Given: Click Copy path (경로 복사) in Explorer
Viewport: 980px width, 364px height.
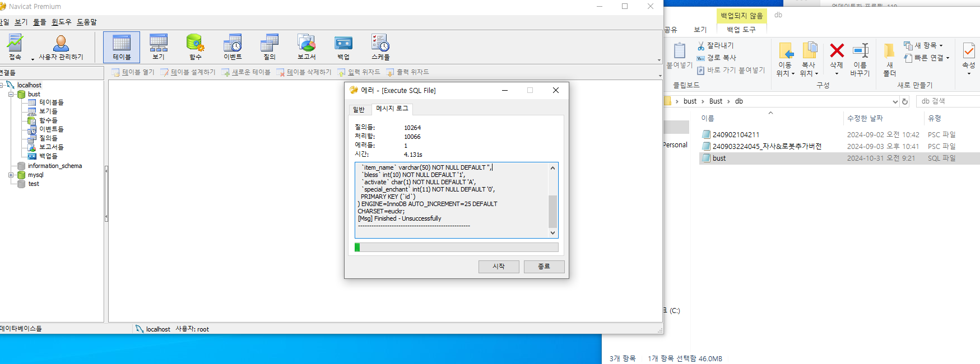Looking at the screenshot, I should pos(716,58).
